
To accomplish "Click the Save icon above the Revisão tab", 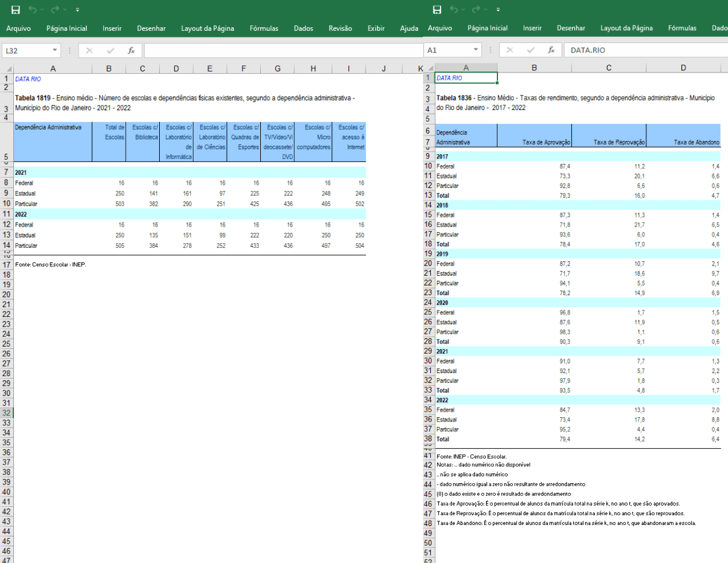I will point(15,10).
